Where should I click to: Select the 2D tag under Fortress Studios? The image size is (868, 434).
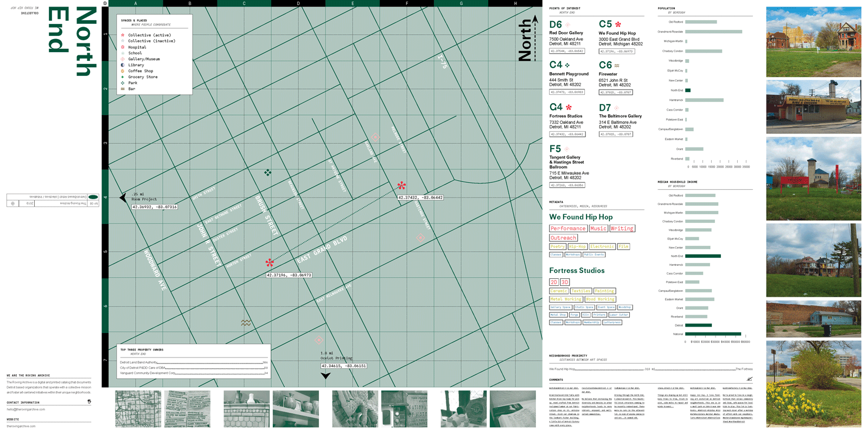pyautogui.click(x=554, y=282)
